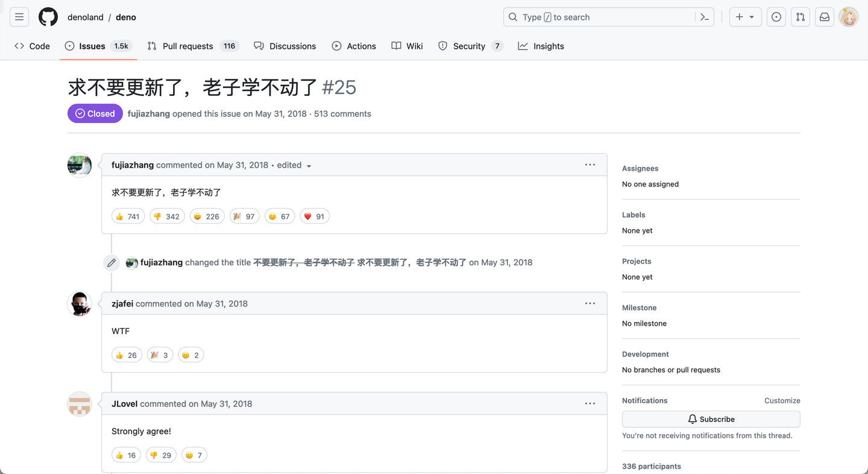Click Milestone sidebar heading
Viewport: 868px width, 474px height.
click(639, 308)
